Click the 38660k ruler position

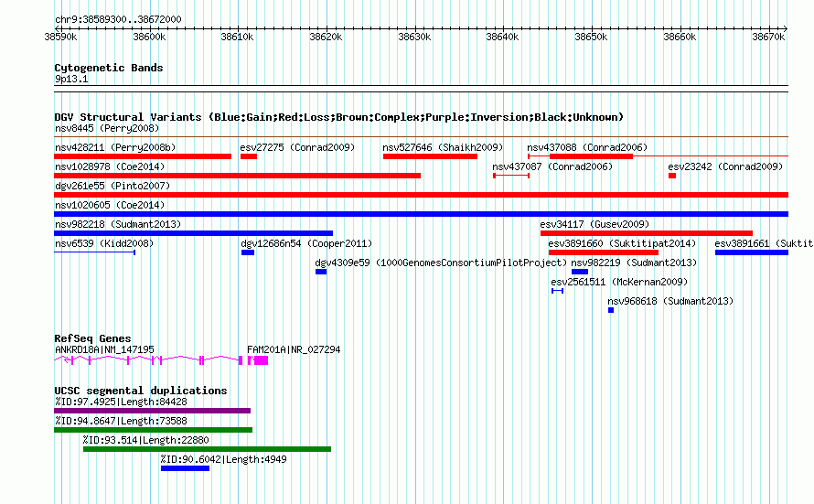tap(680, 37)
